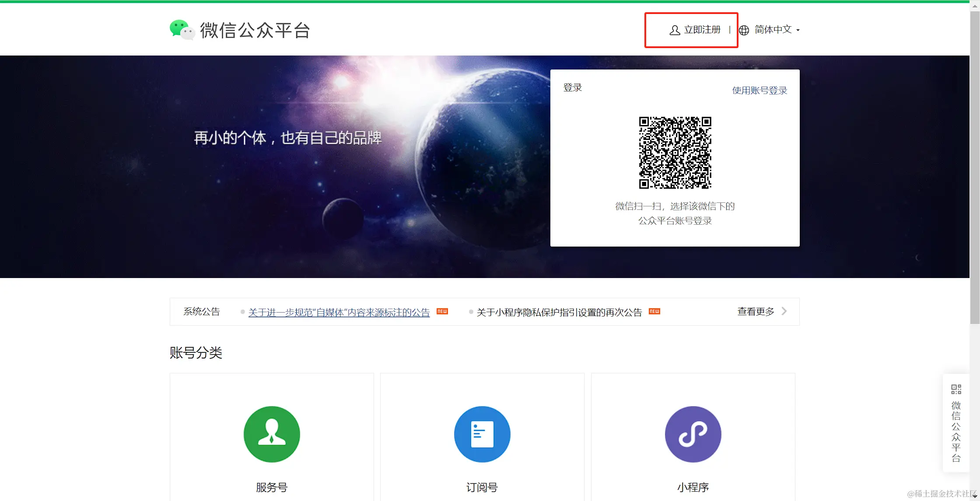This screenshot has height=501, width=980.
Task: Click the WeChat logo icon
Action: pyautogui.click(x=182, y=30)
